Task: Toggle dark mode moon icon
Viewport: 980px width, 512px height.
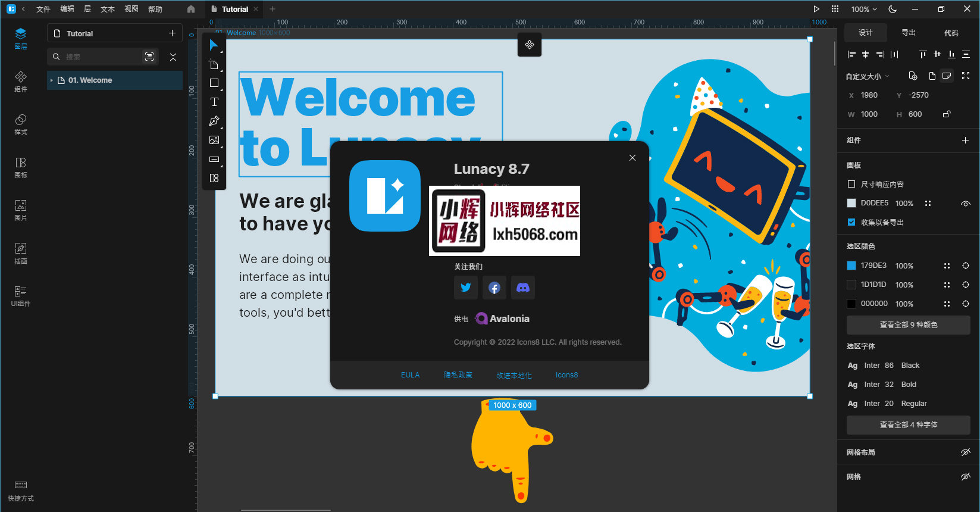Action: click(x=893, y=9)
